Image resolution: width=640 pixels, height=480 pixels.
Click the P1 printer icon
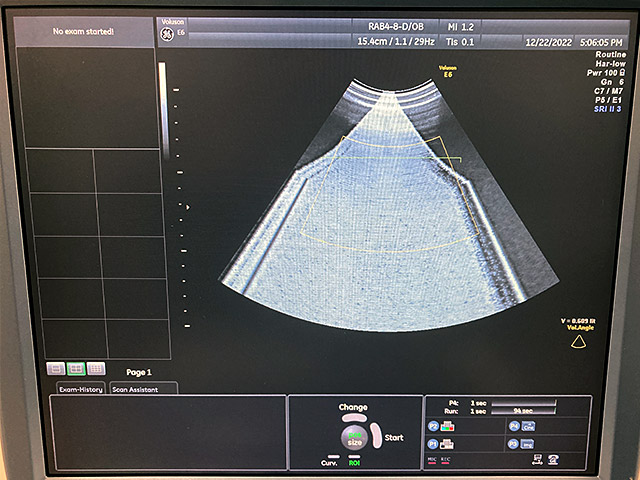pyautogui.click(x=447, y=444)
